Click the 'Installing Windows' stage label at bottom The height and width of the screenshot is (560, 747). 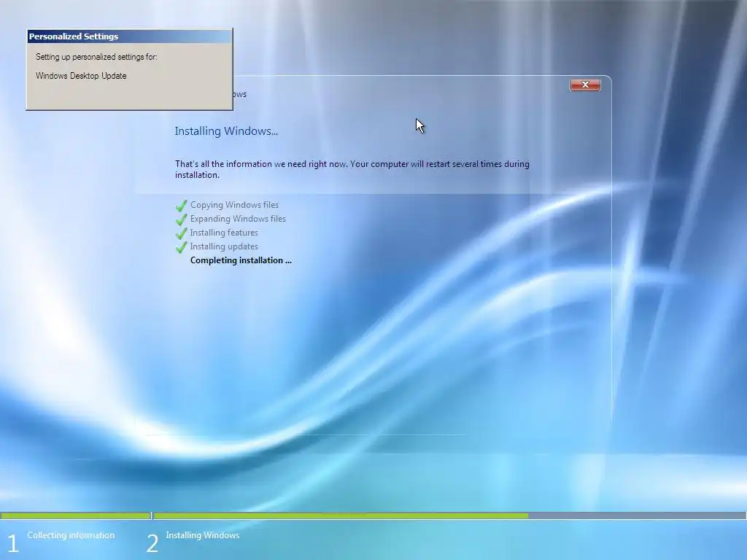pos(203,535)
